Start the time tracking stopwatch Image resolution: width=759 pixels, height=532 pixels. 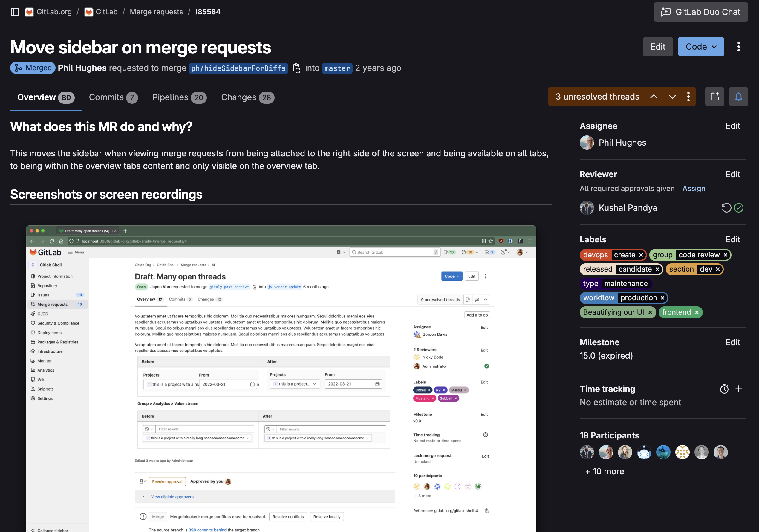[x=724, y=389]
